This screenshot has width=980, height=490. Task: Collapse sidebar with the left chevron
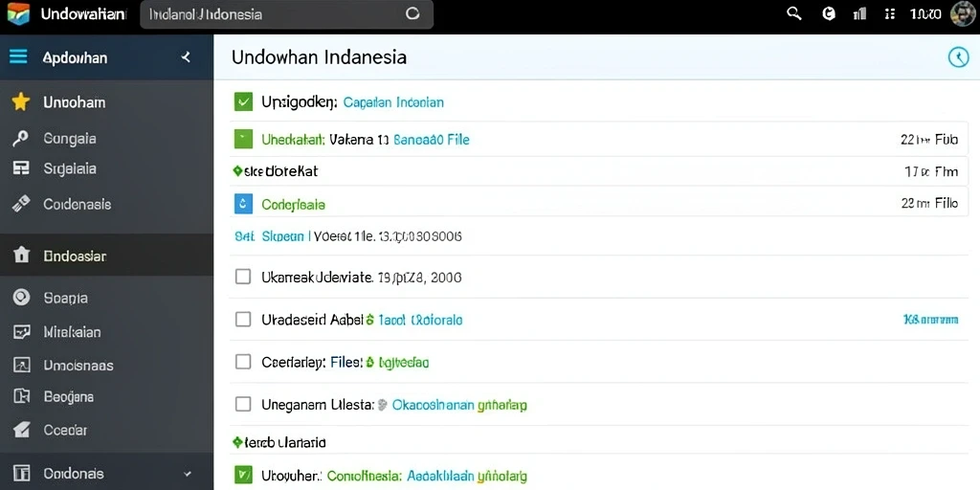click(x=186, y=57)
